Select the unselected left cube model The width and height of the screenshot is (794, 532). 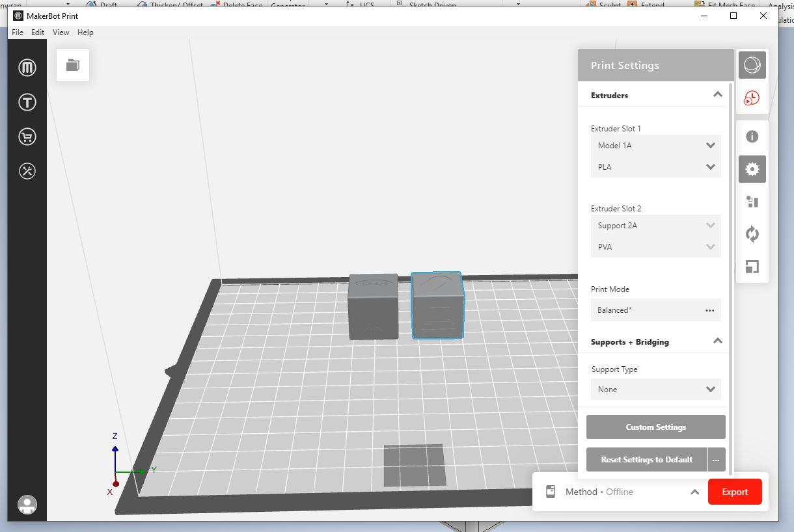coord(373,306)
